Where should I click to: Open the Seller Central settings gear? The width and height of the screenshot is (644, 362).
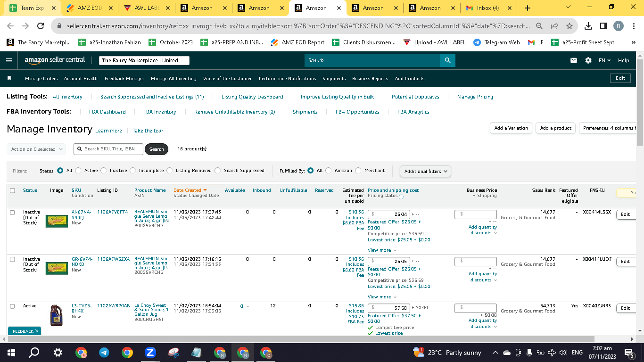588,60
